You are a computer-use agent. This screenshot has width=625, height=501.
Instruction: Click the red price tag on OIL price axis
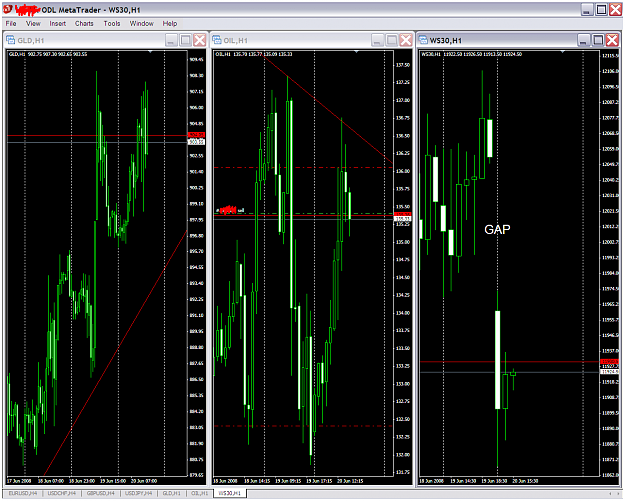pos(402,215)
